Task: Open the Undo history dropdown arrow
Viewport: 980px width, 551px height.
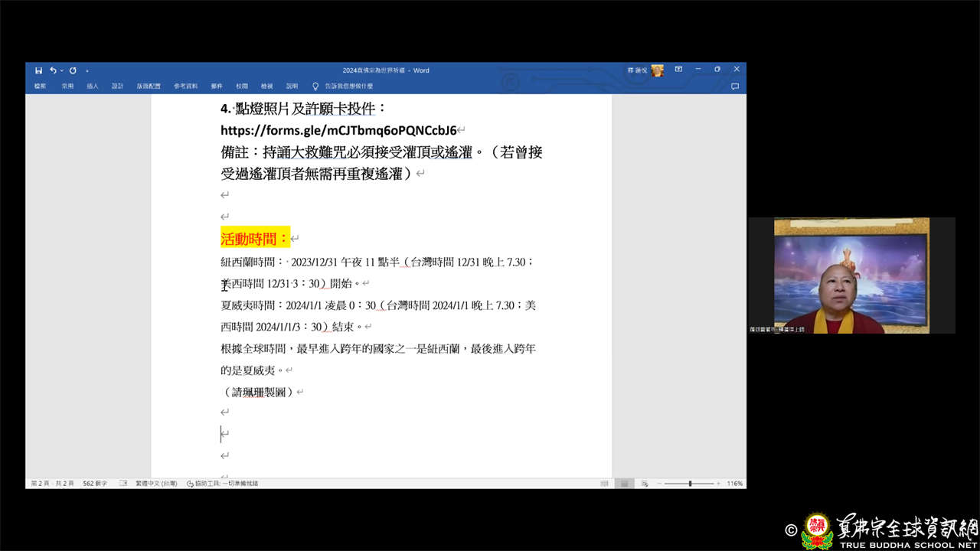Action: pyautogui.click(x=60, y=70)
